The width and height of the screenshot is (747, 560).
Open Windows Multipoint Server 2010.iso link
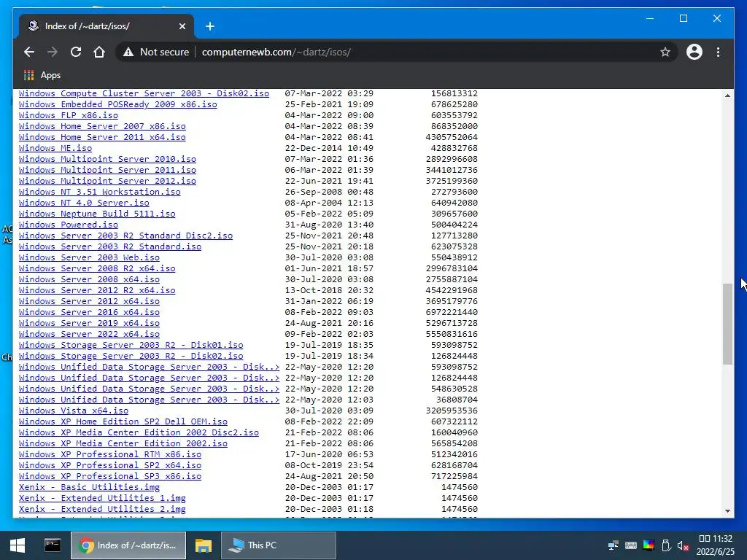point(107,159)
